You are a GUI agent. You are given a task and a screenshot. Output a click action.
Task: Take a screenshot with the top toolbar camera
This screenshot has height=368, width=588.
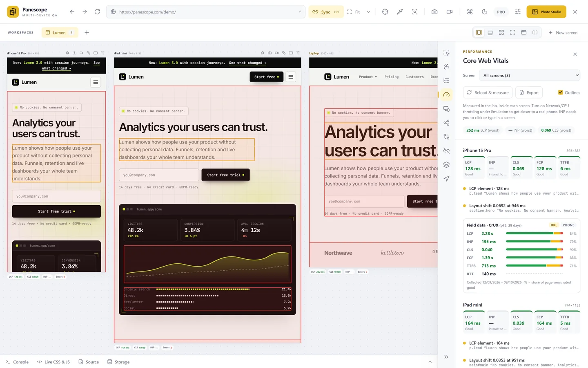click(434, 12)
